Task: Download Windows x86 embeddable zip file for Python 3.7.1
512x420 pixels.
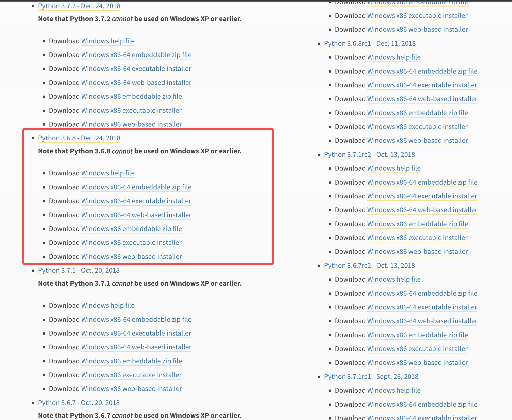Action: [x=132, y=361]
